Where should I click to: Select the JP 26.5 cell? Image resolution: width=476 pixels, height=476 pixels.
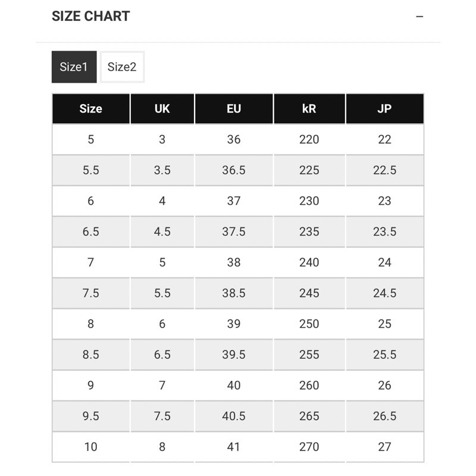pyautogui.click(x=384, y=416)
